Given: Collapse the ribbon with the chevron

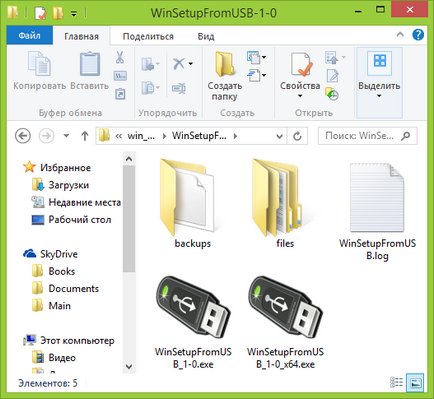Looking at the screenshot, I should pyautogui.click(x=400, y=34).
